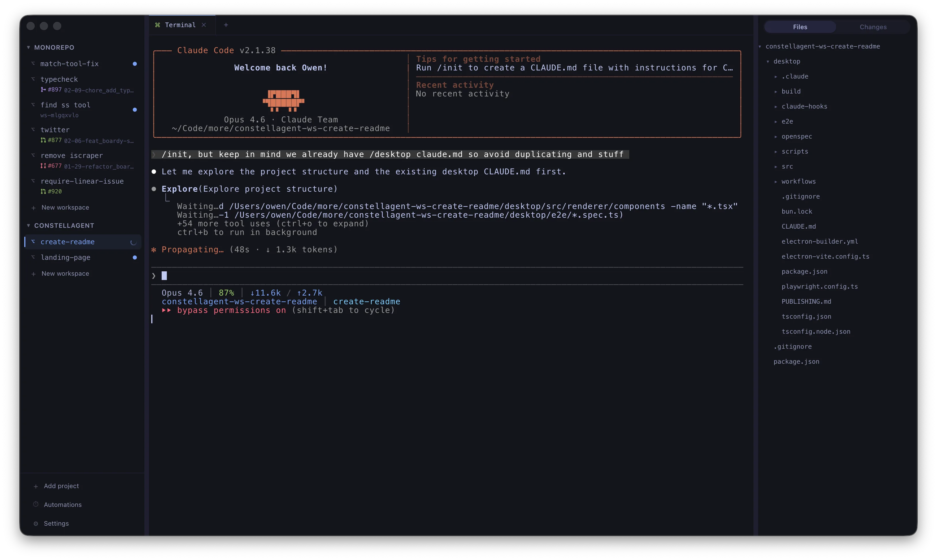Select the twitter workspace

tap(83, 135)
